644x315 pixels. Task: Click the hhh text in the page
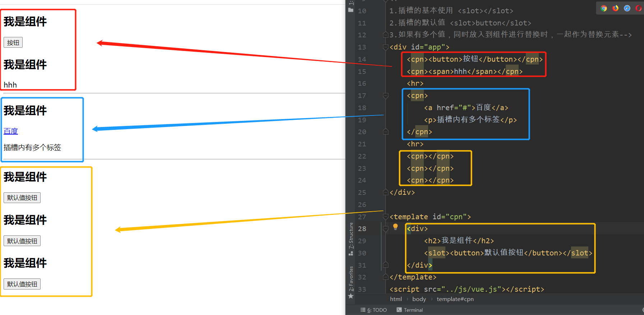click(10, 85)
